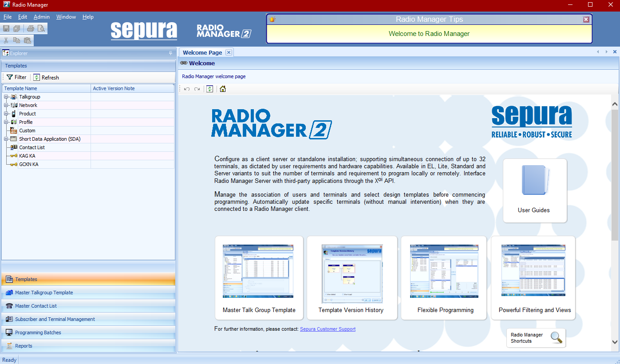Click the Template Name column header

tap(47, 88)
